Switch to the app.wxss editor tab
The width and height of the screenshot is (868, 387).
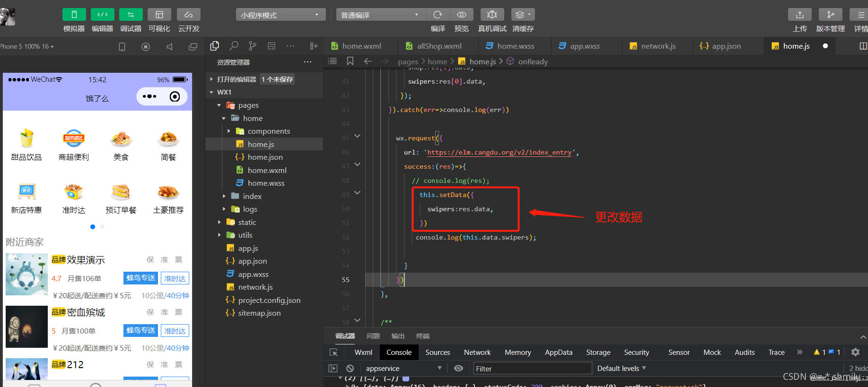(585, 46)
